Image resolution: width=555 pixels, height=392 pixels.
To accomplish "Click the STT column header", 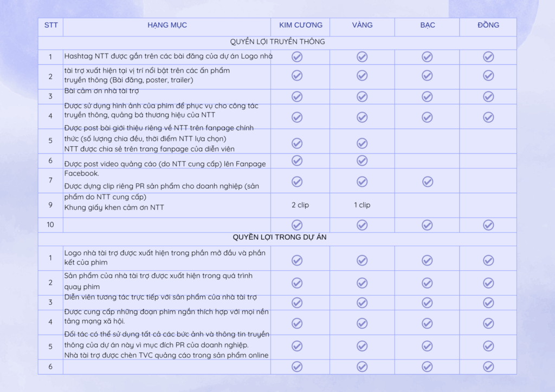I will 51,25.
